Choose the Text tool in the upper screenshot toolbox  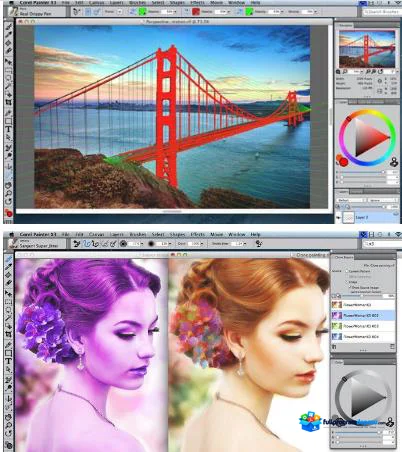[9, 129]
